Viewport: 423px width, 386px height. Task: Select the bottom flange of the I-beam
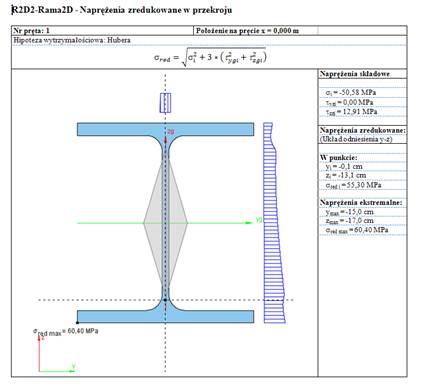165,316
